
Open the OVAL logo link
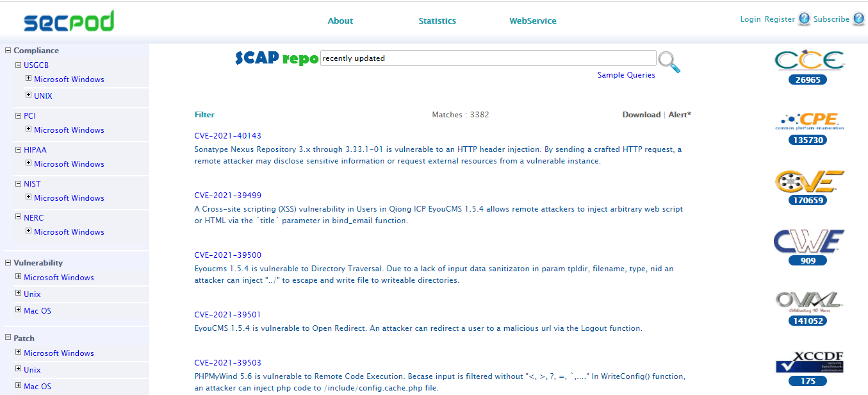808,301
